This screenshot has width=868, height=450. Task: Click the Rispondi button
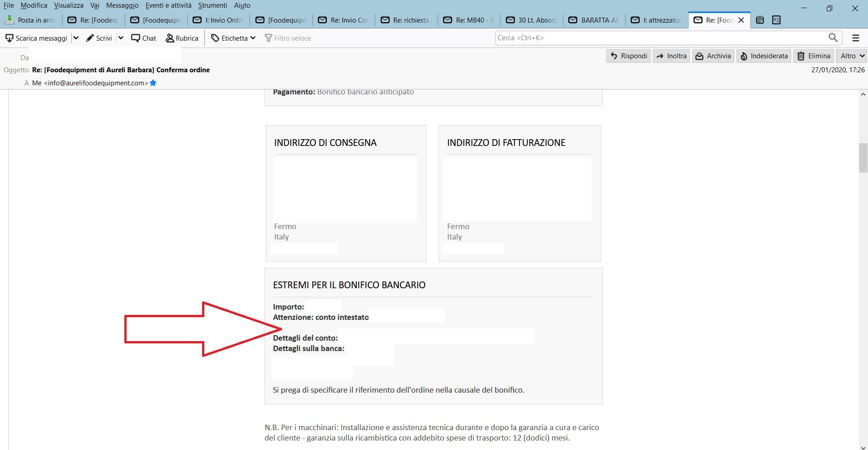(x=628, y=56)
